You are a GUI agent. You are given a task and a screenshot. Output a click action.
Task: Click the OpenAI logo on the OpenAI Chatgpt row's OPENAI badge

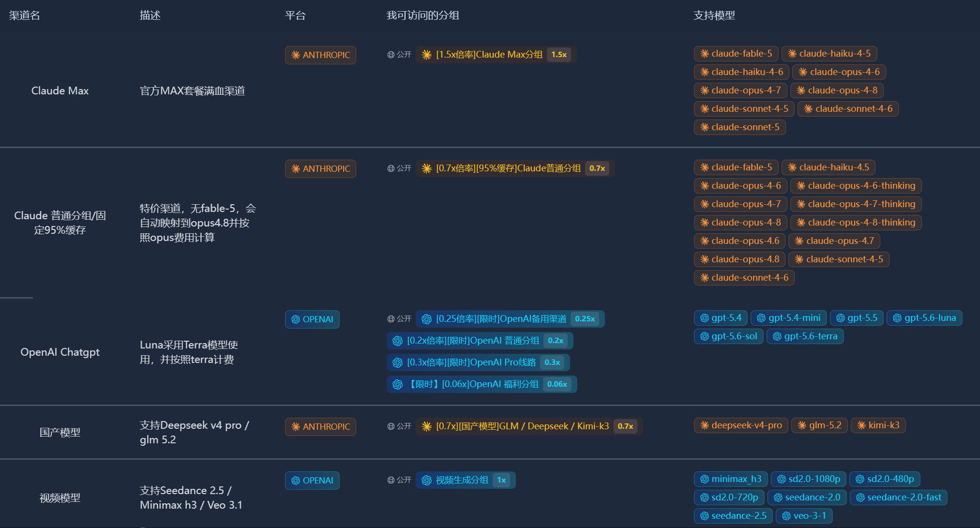click(x=296, y=319)
